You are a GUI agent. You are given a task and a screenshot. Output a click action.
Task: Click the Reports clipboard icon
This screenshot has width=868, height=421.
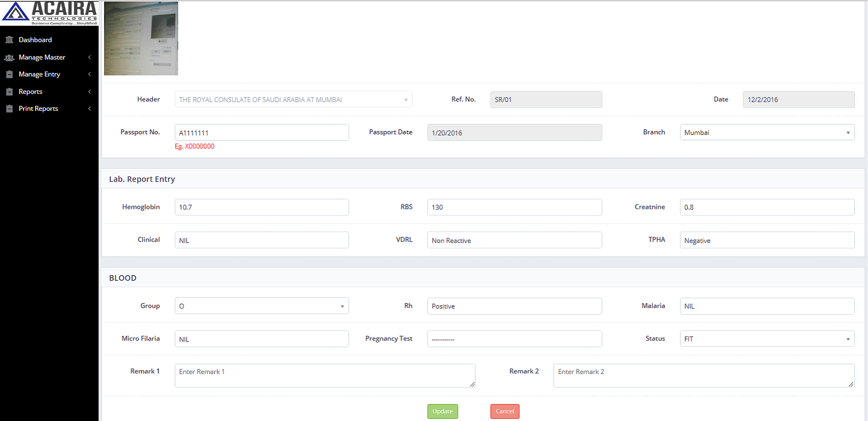point(9,92)
